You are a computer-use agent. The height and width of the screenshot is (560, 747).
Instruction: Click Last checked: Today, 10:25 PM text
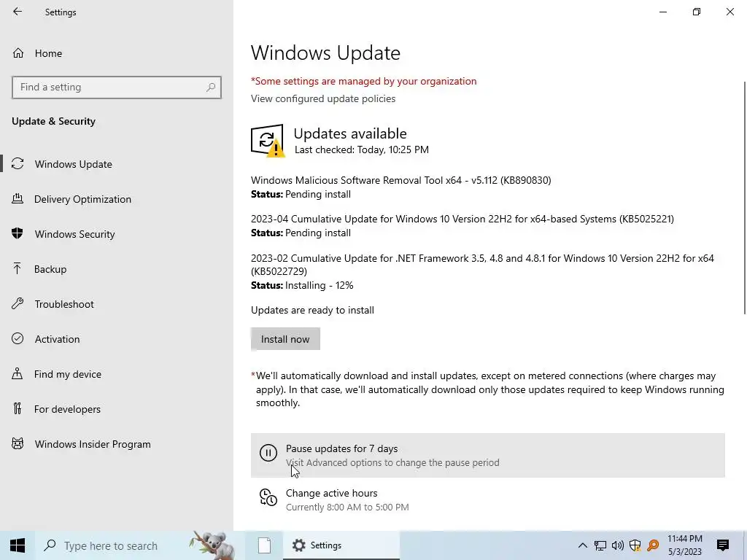[x=362, y=149]
